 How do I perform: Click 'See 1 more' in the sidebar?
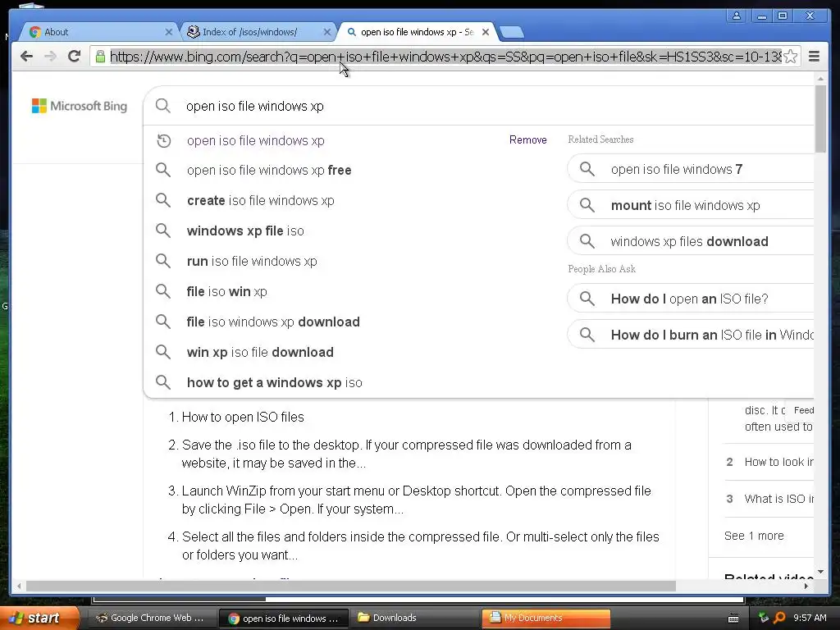tap(754, 536)
